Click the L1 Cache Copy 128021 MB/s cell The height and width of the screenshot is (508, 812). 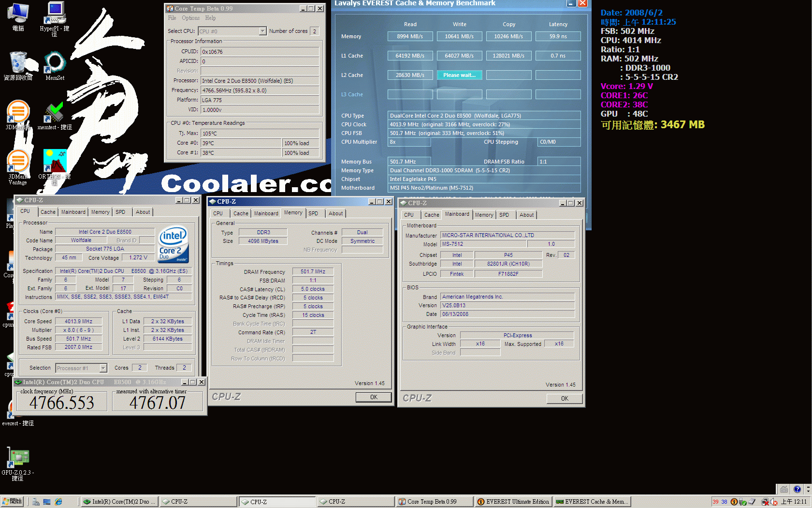[508, 56]
